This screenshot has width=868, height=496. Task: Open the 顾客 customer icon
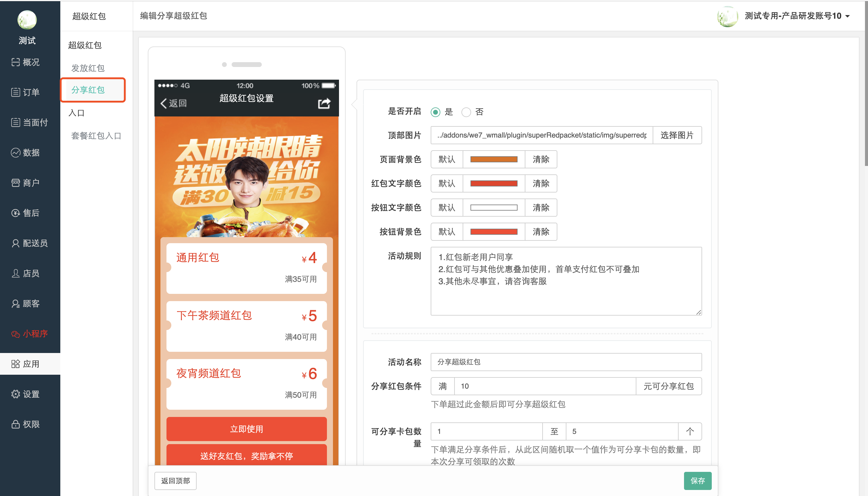[16, 304]
